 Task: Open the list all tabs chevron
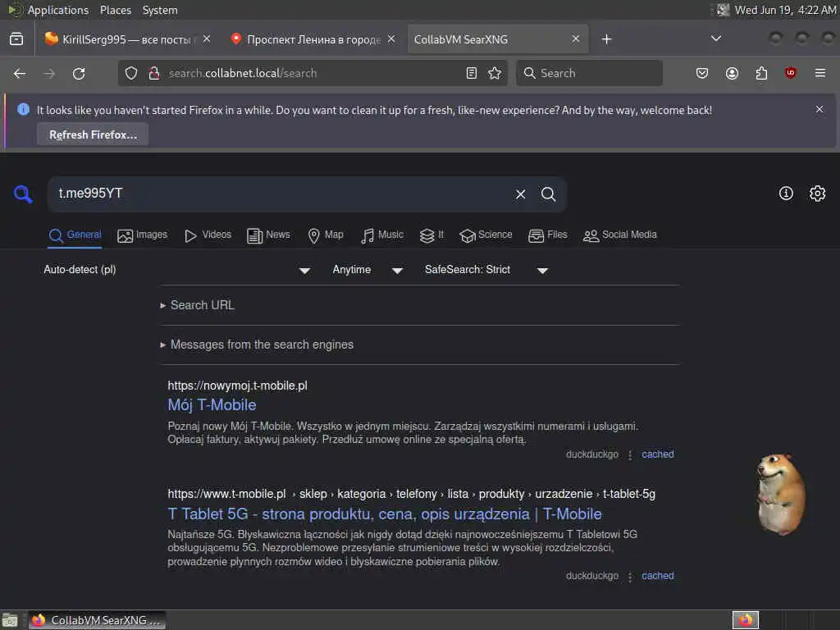pyautogui.click(x=715, y=39)
